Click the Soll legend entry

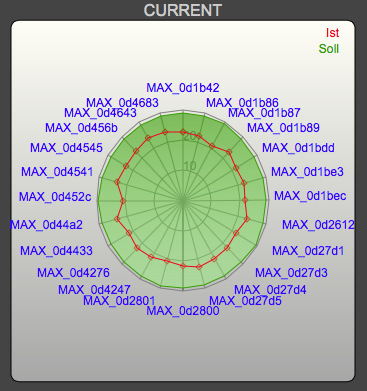[329, 49]
